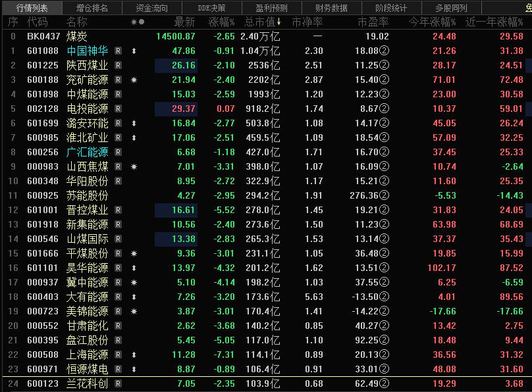Open stock 甘肃能化 name
The width and height of the screenshot is (532, 392).
pos(88,326)
